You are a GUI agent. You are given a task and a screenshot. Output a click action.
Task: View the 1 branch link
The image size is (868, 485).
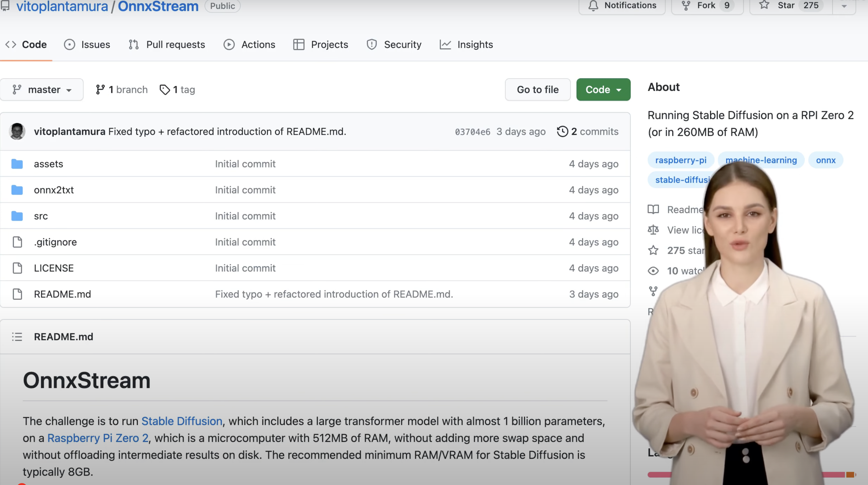(122, 90)
